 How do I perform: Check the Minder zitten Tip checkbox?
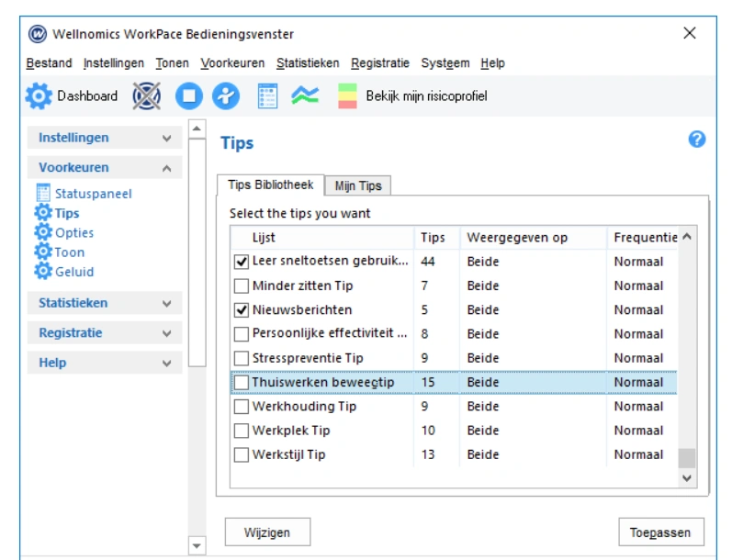[242, 286]
